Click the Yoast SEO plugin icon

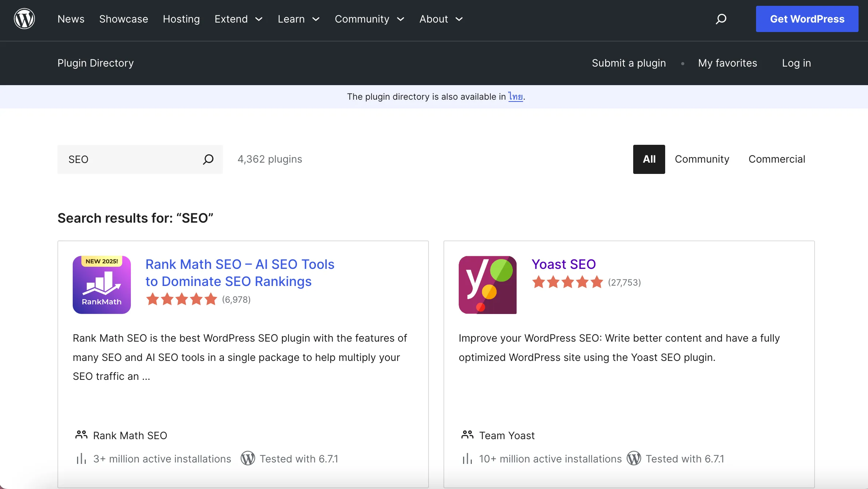pyautogui.click(x=488, y=285)
